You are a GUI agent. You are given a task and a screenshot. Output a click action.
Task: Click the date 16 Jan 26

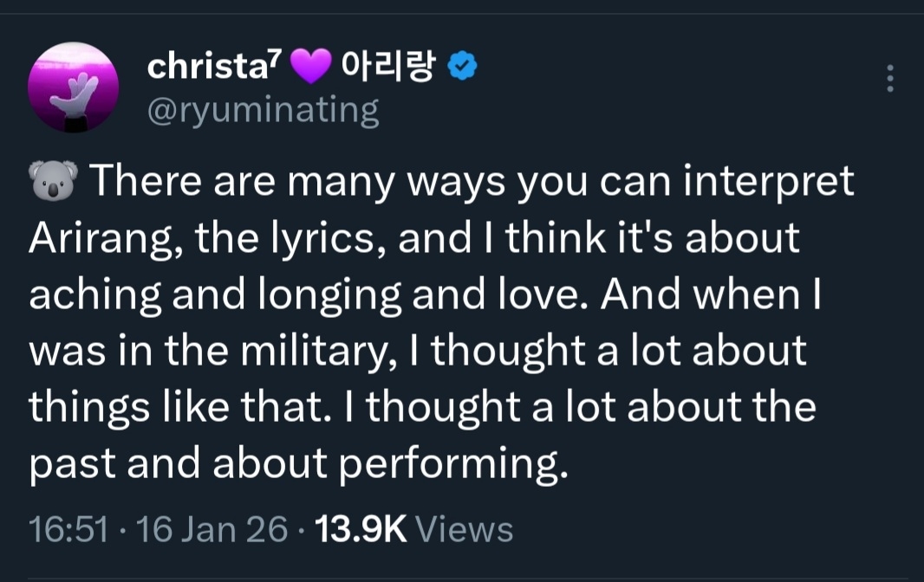[x=211, y=528]
